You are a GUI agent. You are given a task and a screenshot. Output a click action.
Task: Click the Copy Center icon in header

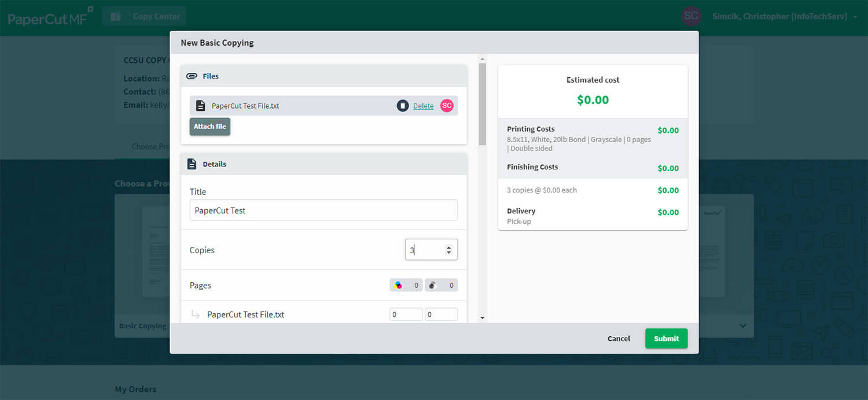click(x=116, y=16)
